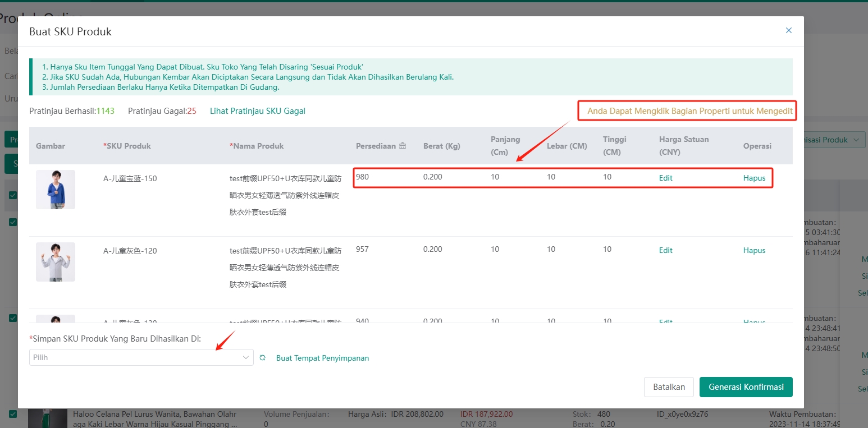Screen dimensions: 868x428
Task: Toggle checkbox beside Haloo Celana product row
Action: pyautogui.click(x=13, y=414)
